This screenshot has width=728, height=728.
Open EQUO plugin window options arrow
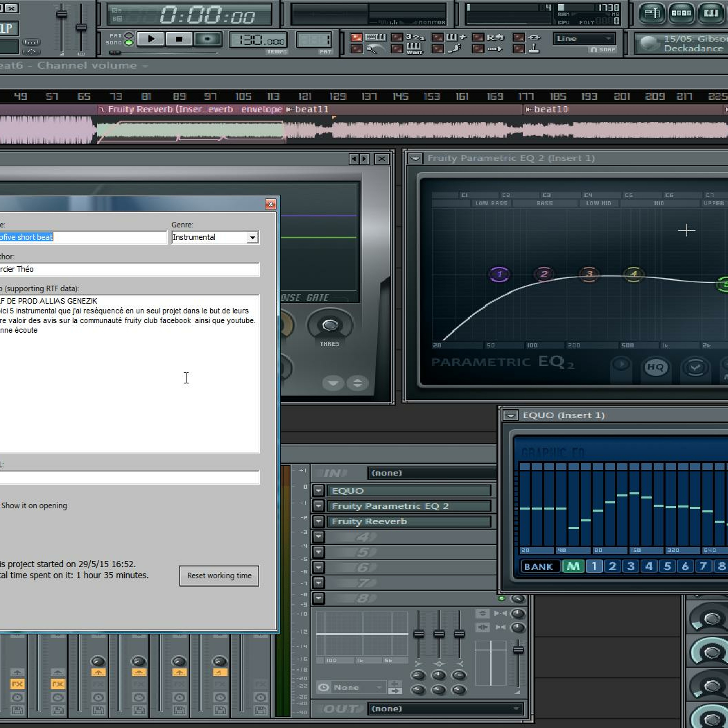coord(511,415)
